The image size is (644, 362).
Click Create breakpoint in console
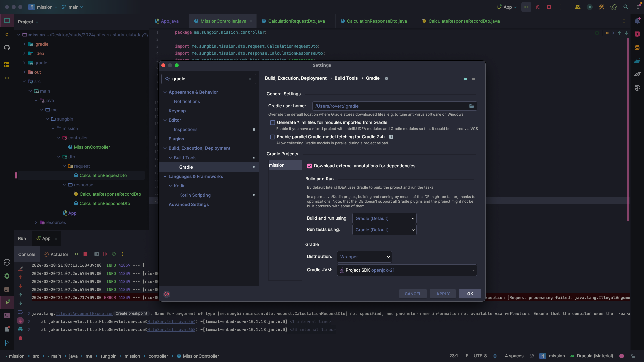[x=131, y=314]
